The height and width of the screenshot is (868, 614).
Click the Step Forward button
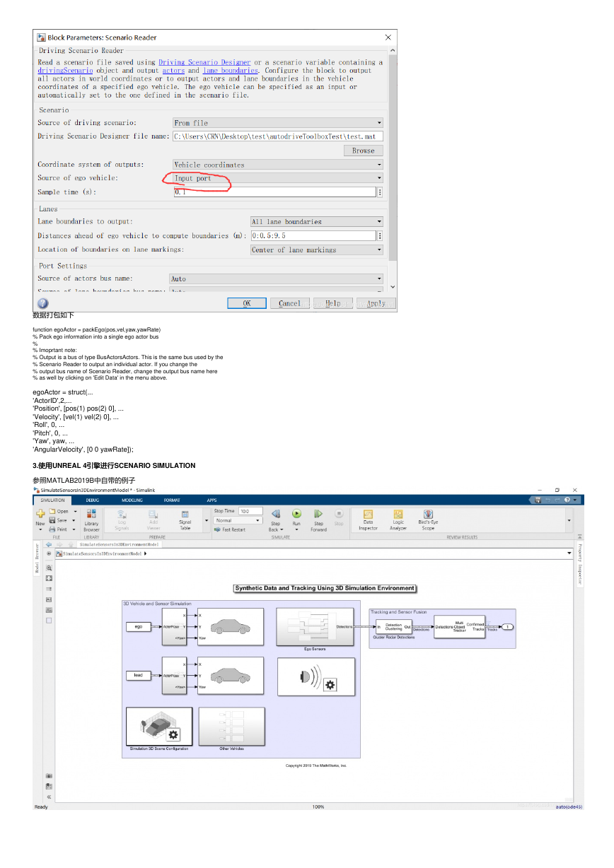[x=318, y=520]
